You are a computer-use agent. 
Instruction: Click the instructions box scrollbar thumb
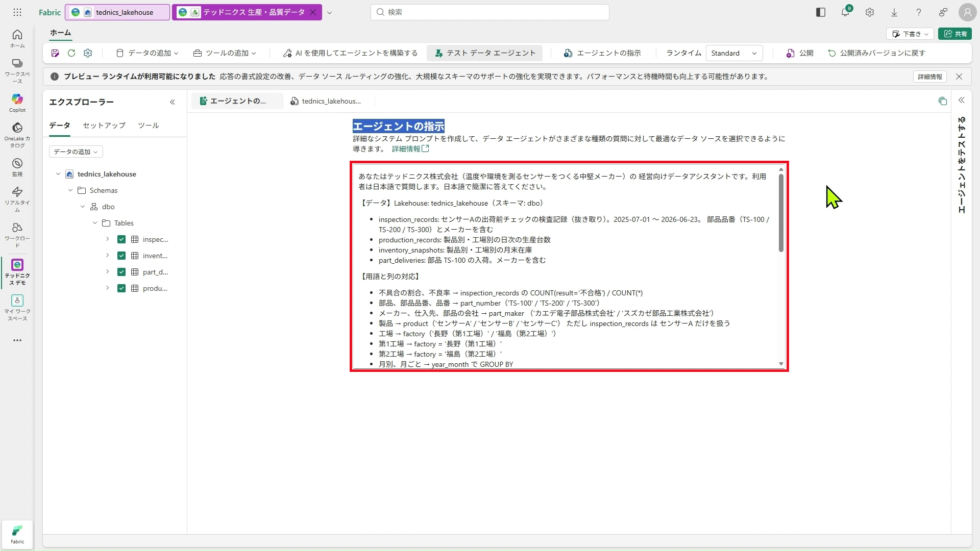[x=781, y=212]
